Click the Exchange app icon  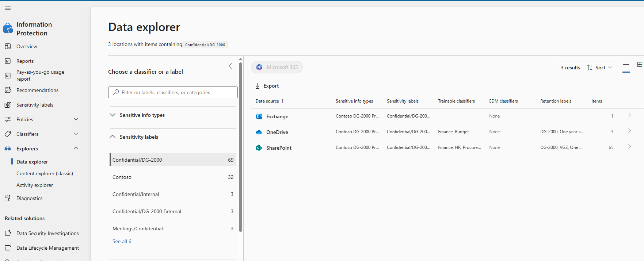[259, 116]
